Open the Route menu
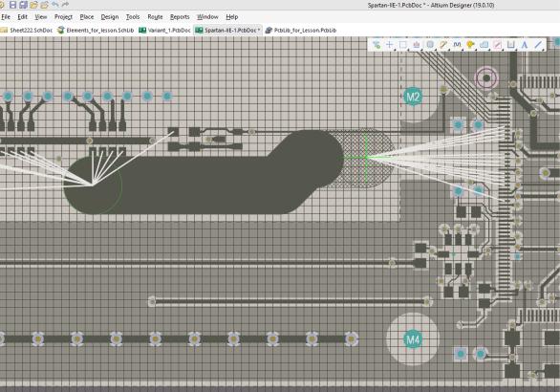The width and height of the screenshot is (560, 392). click(x=155, y=17)
